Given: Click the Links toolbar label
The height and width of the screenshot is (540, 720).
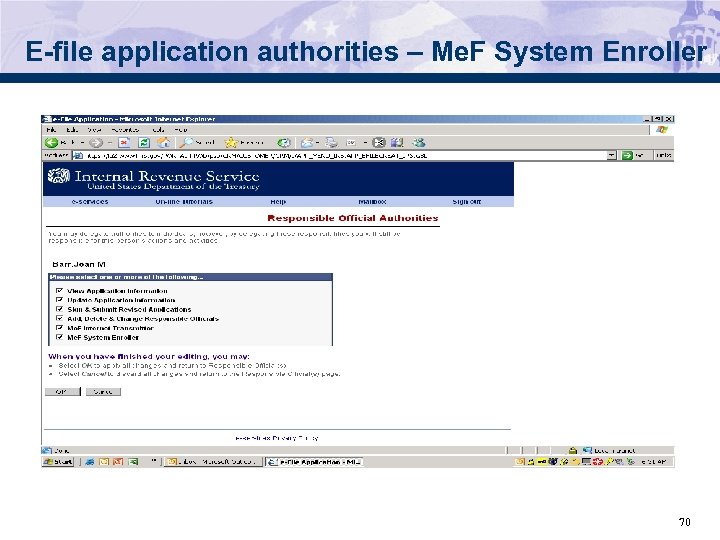Looking at the screenshot, I should [664, 156].
